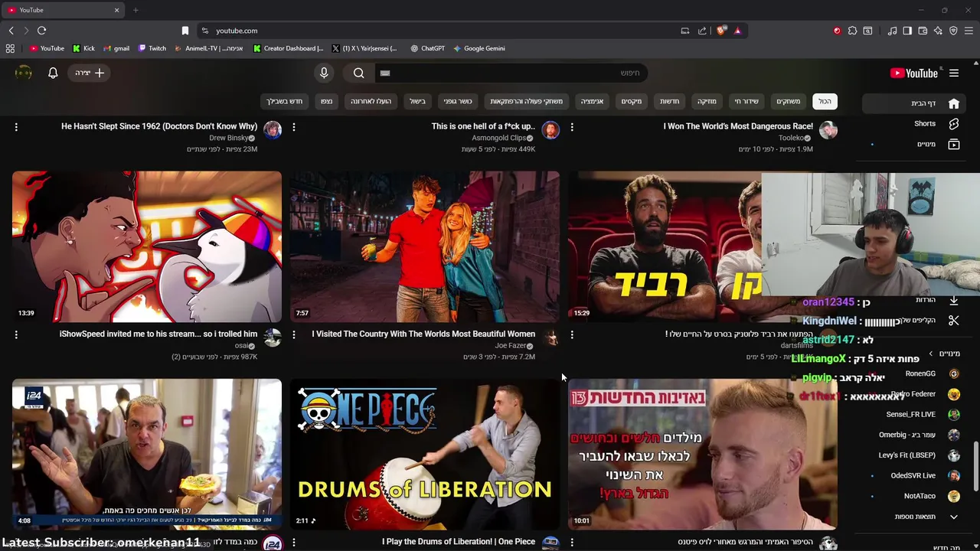Open the YouTube hamburger guide menu
The image size is (980, 551).
point(954,73)
